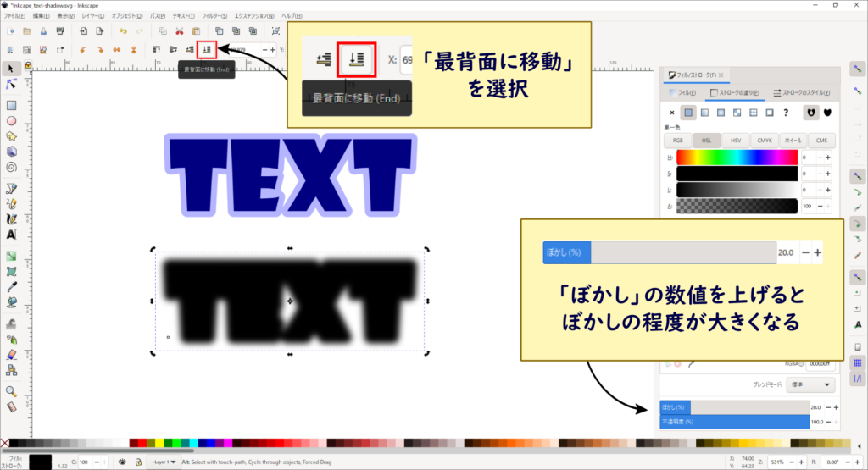Toggle canvas guide lock icon

tap(28, 65)
